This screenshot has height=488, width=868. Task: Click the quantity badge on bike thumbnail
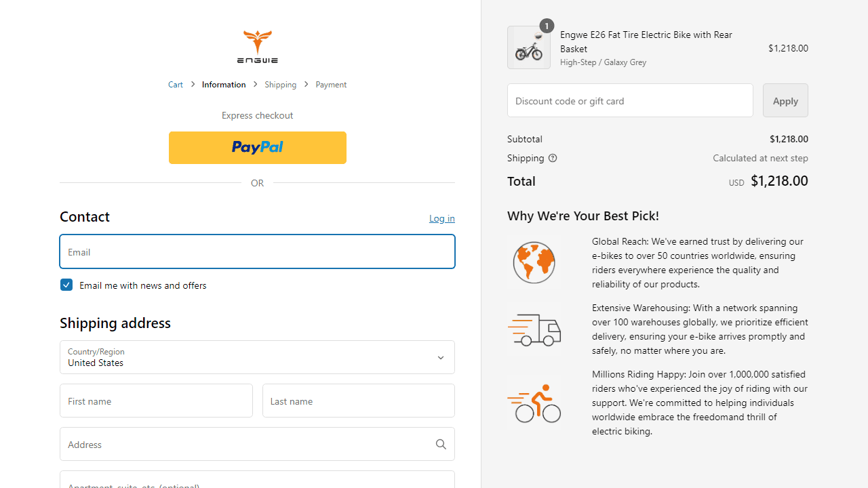pyautogui.click(x=547, y=26)
